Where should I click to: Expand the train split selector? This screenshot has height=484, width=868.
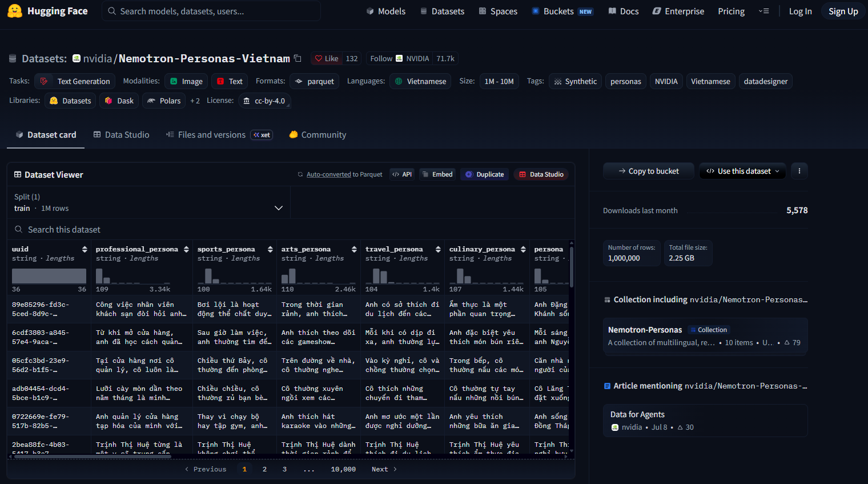tap(148, 203)
